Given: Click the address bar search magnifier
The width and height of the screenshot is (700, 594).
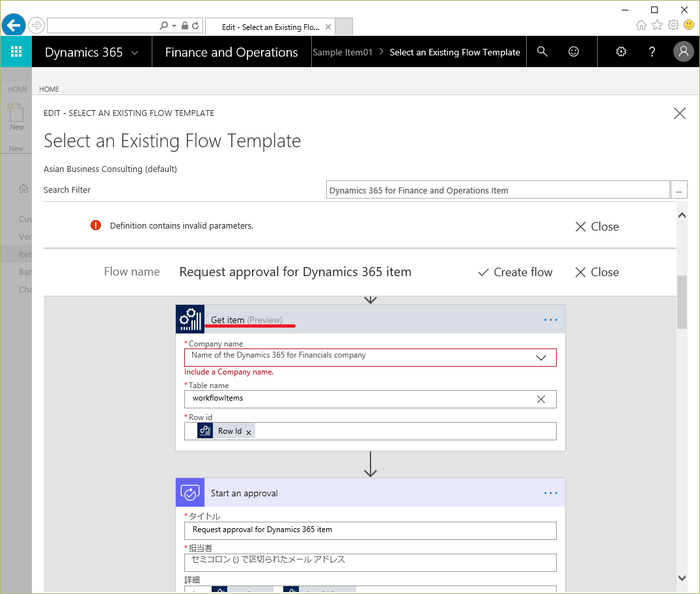Looking at the screenshot, I should click(x=164, y=25).
